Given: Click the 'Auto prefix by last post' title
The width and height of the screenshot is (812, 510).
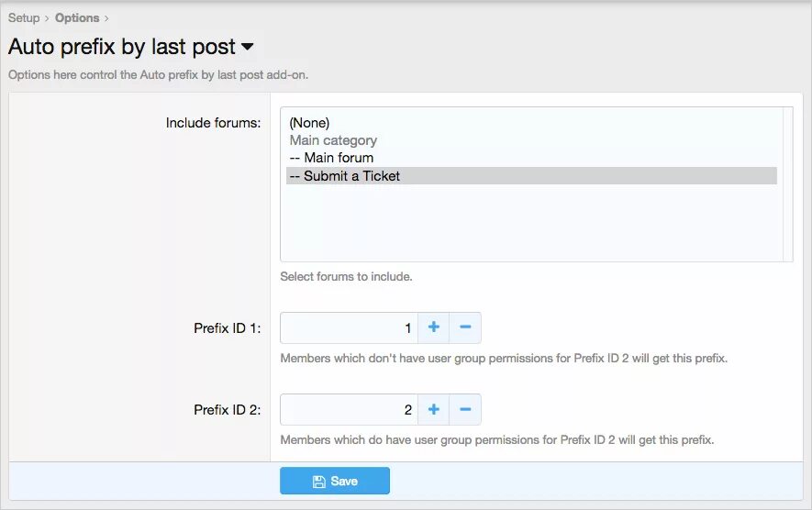Looking at the screenshot, I should point(121,46).
